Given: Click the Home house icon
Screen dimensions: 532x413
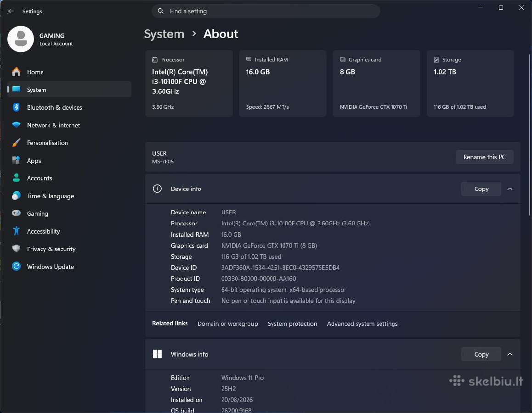Looking at the screenshot, I should 16,72.
